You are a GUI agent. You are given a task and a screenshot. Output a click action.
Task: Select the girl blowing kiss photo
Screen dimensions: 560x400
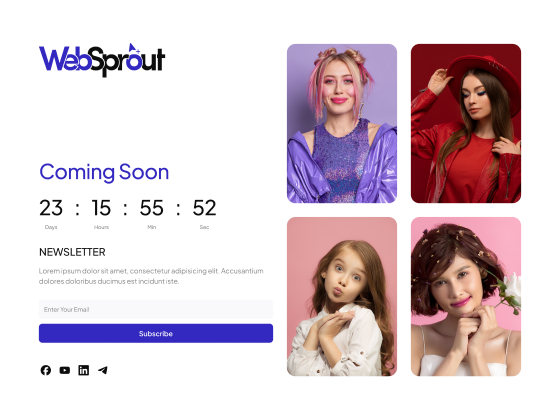[x=342, y=296]
